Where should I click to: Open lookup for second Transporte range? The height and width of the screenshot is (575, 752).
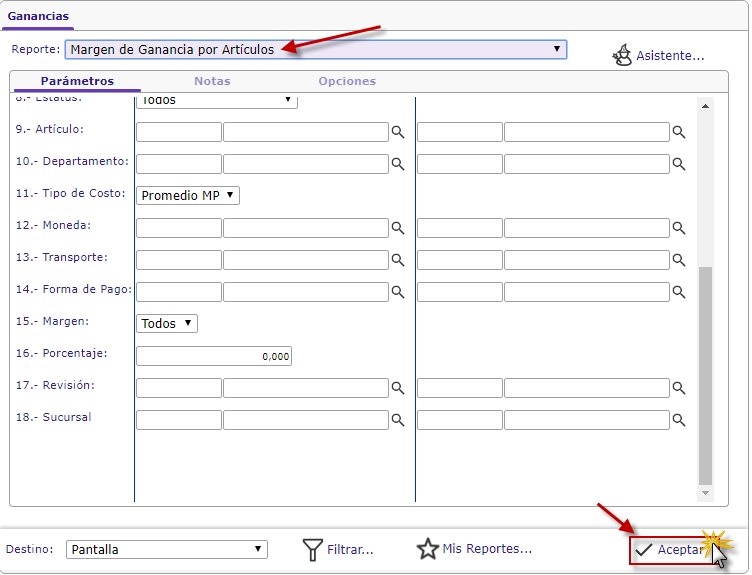679,260
